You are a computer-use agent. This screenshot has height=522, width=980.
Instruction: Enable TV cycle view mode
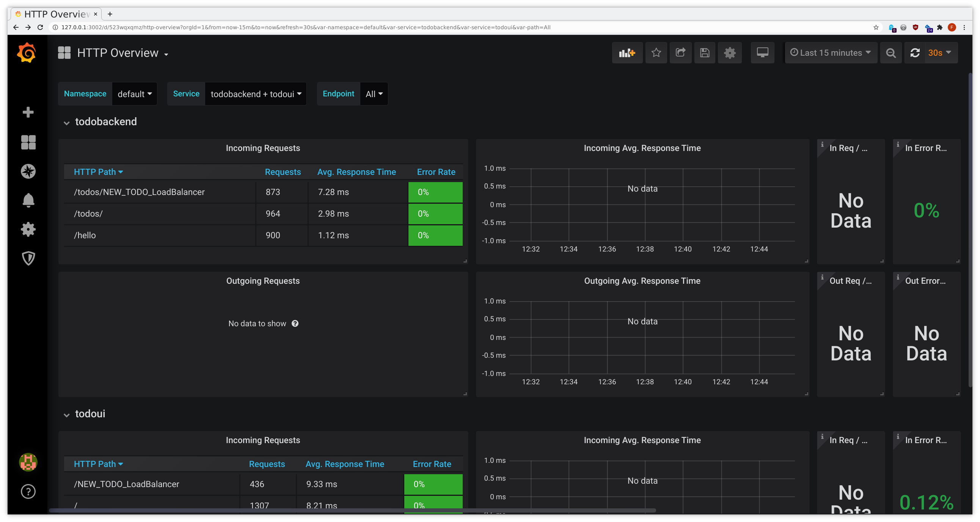762,53
